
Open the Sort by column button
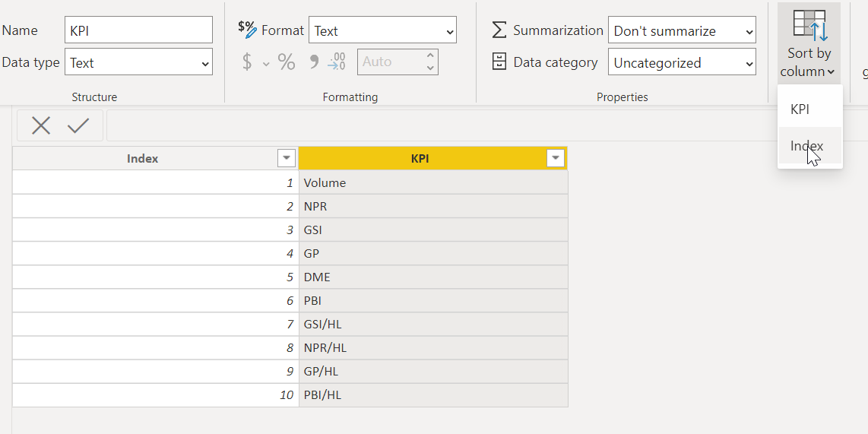click(809, 43)
